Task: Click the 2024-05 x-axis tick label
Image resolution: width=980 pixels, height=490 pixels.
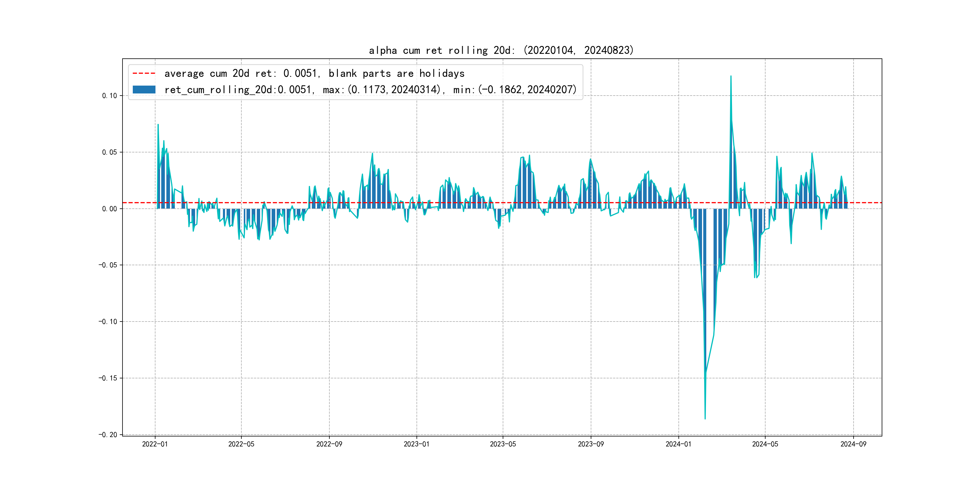Action: tap(765, 444)
